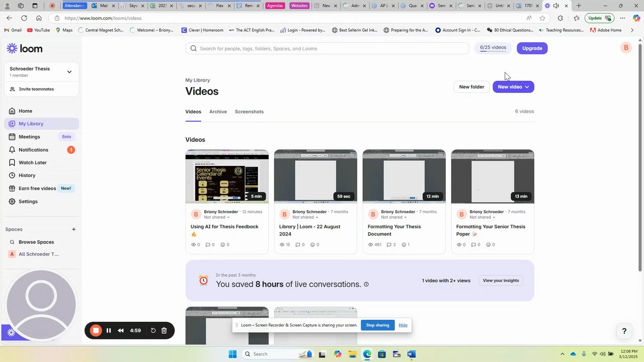The height and width of the screenshot is (362, 644).
Task: Refresh the browser page
Action: tap(24, 18)
